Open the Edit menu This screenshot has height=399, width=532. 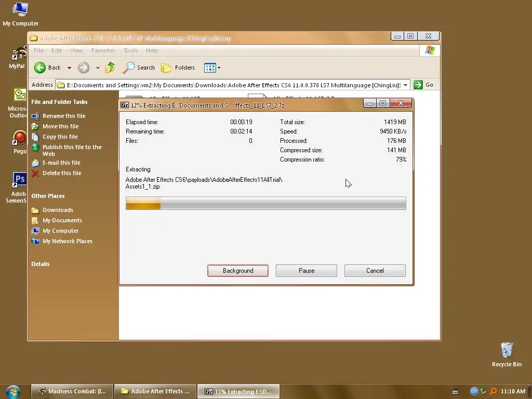56,50
